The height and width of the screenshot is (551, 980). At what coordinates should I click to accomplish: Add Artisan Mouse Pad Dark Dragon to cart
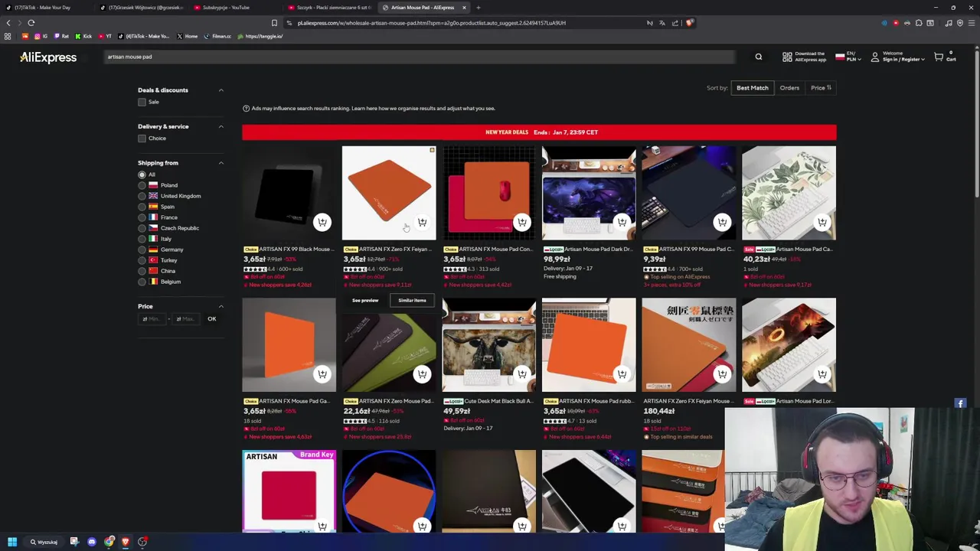click(x=622, y=223)
